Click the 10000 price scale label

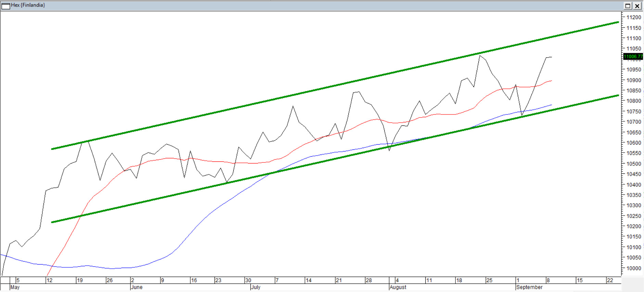coord(634,268)
